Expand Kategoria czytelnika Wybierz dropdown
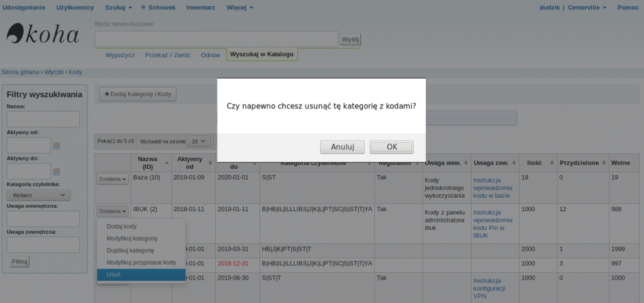Image resolution: width=644 pixels, height=303 pixels. pos(38,195)
